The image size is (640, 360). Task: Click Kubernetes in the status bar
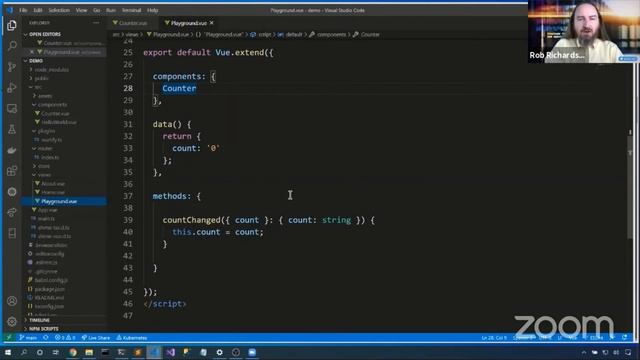(x=132, y=338)
